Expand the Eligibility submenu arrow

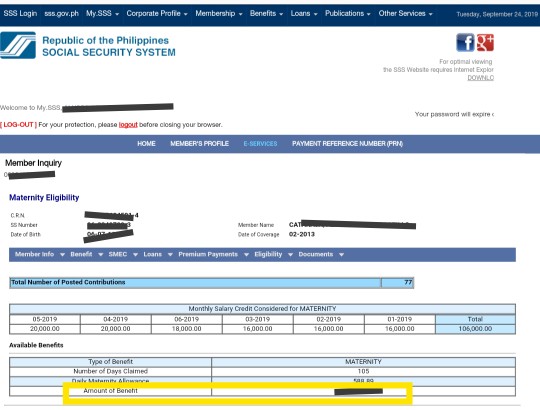point(290,255)
